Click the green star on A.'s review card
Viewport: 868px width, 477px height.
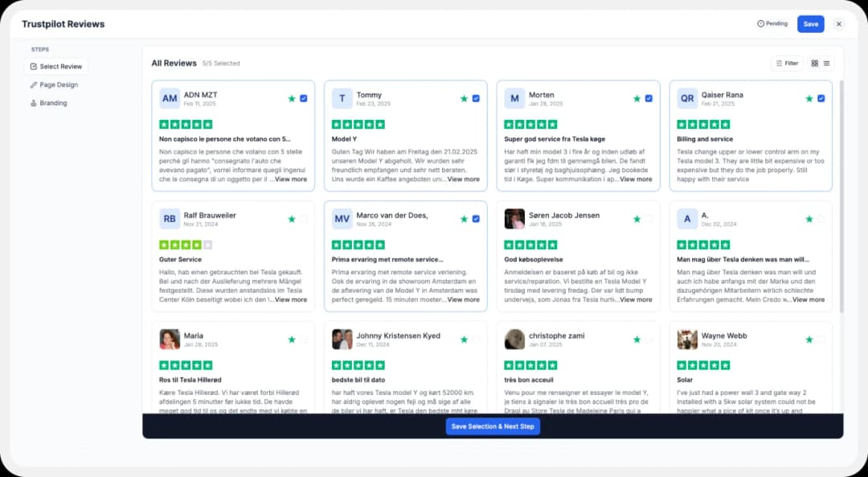[x=809, y=219]
